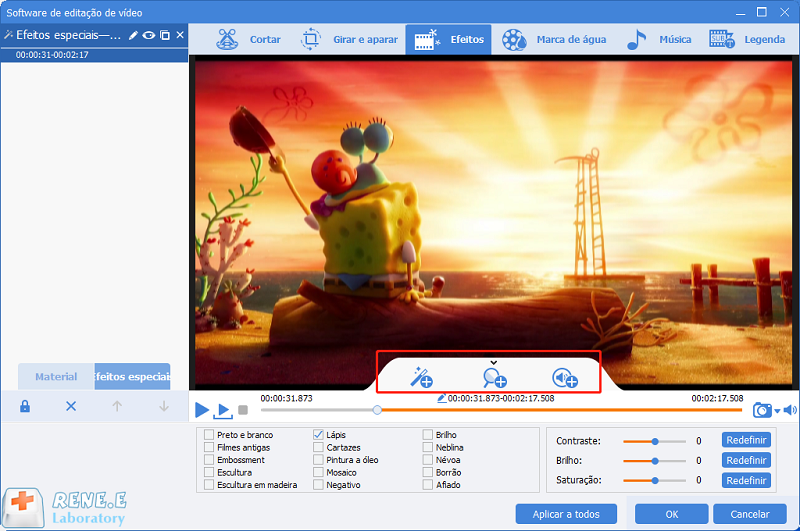Take a snapshot with the camera icon
This screenshot has width=800, height=531.
(762, 410)
